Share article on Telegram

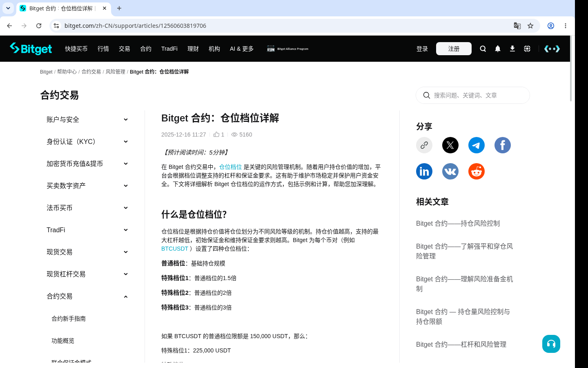pyautogui.click(x=477, y=145)
